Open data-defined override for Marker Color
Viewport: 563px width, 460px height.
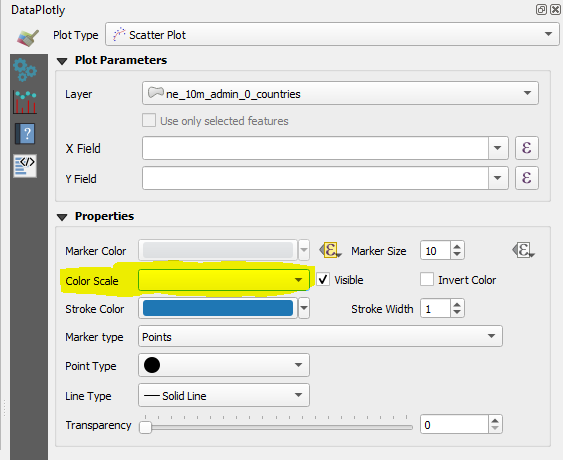tap(330, 250)
